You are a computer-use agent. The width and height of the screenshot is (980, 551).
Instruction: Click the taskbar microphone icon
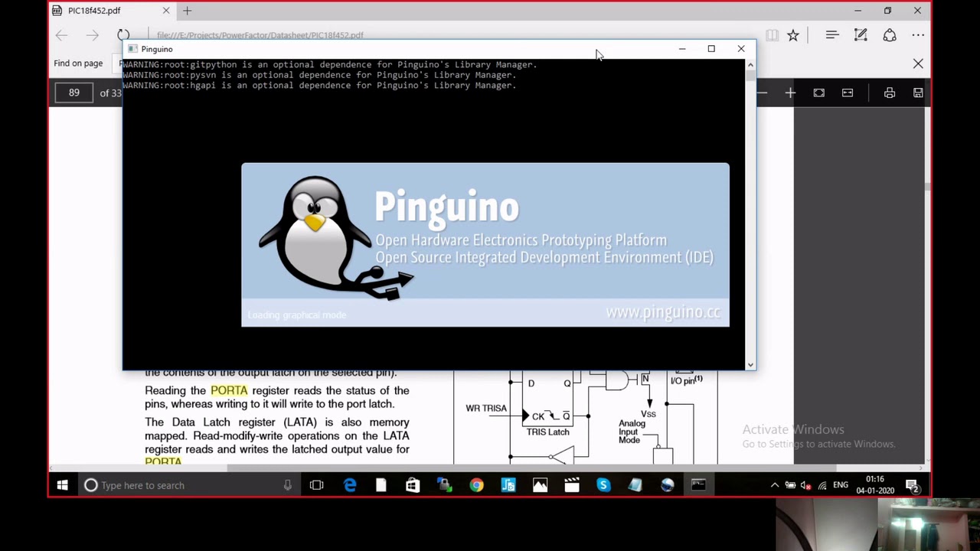[x=288, y=485]
